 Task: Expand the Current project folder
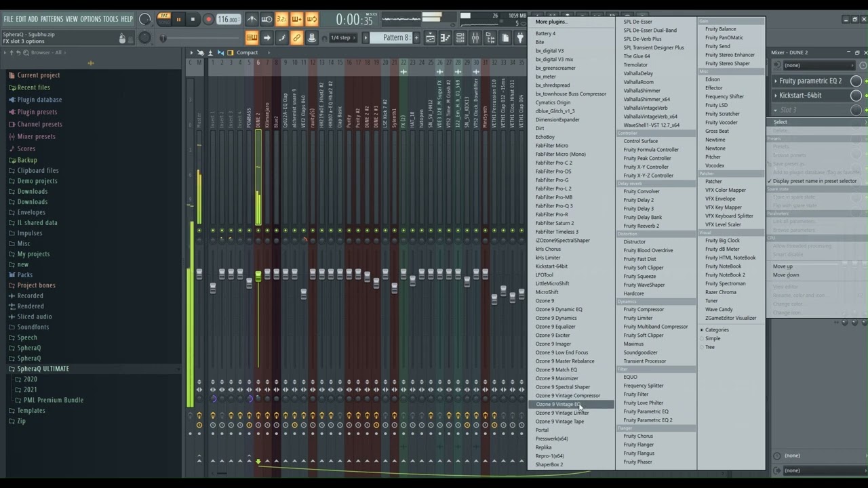pyautogui.click(x=39, y=75)
